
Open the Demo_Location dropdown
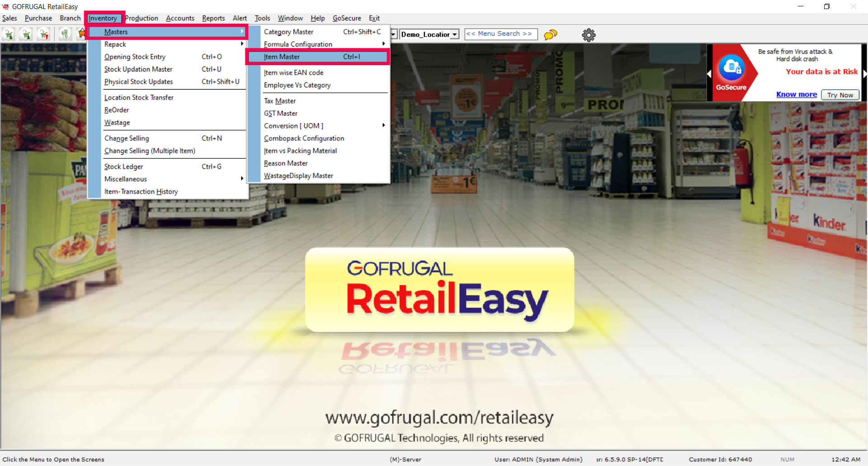[454, 34]
